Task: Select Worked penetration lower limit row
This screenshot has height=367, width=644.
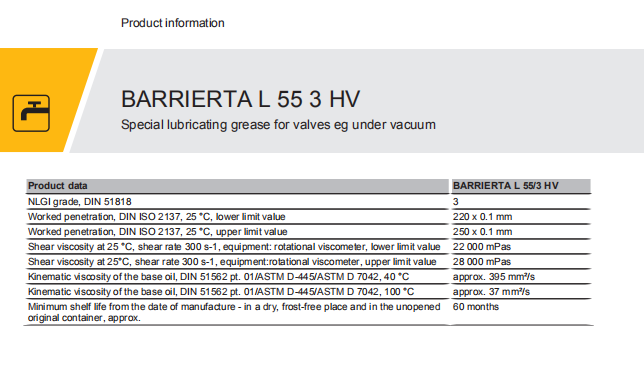Action: pyautogui.click(x=308, y=217)
